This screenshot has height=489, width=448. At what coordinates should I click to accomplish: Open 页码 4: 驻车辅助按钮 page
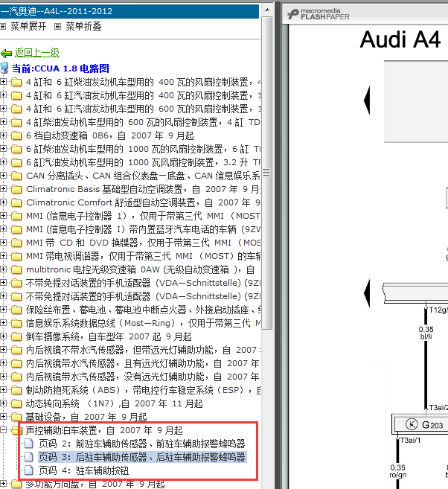click(x=84, y=470)
